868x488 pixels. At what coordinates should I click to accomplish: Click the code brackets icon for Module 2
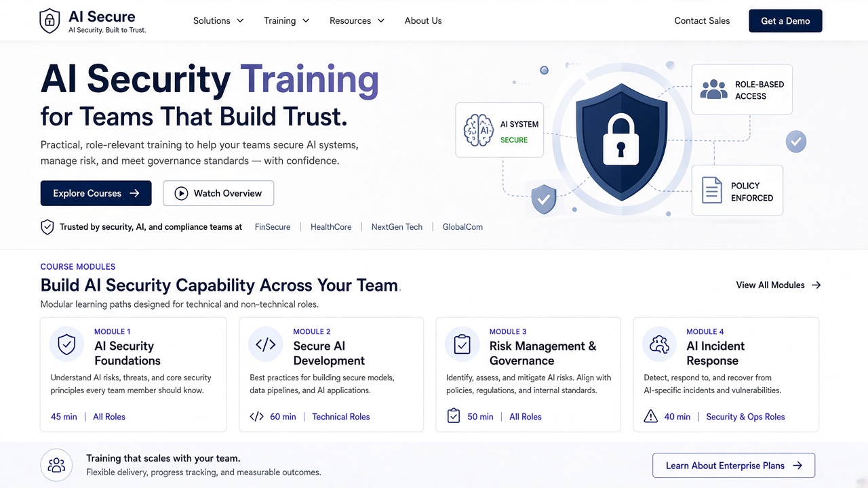[x=265, y=344]
